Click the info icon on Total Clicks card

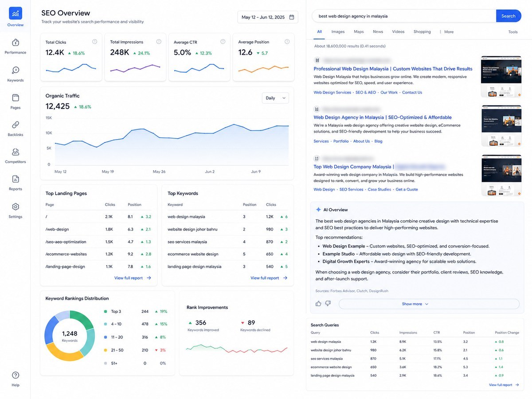(x=94, y=42)
